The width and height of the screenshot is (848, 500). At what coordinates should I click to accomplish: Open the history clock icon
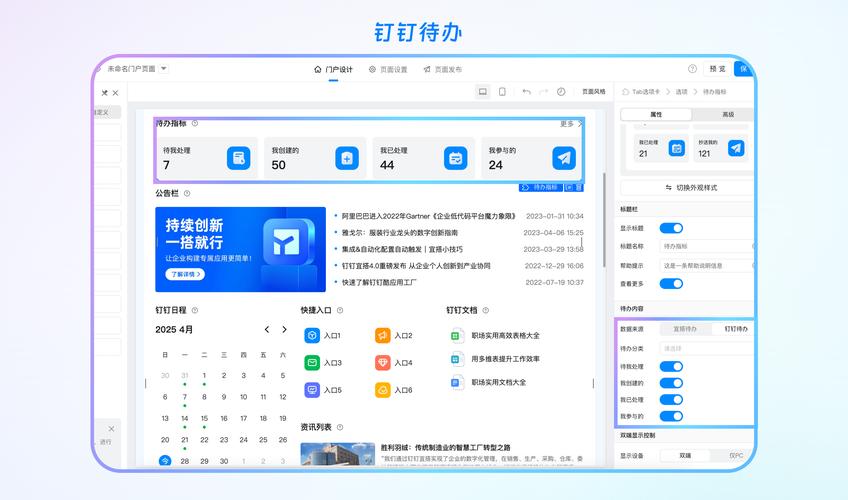(561, 92)
